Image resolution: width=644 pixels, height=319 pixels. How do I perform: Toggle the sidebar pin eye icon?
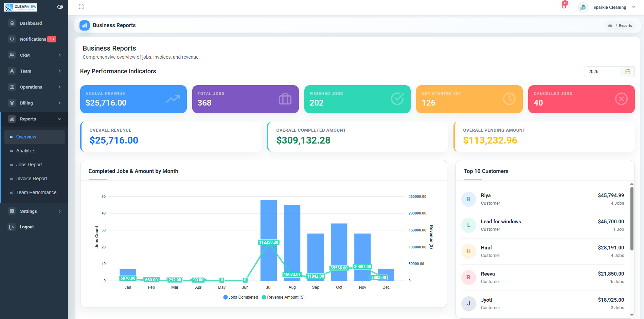60,7
